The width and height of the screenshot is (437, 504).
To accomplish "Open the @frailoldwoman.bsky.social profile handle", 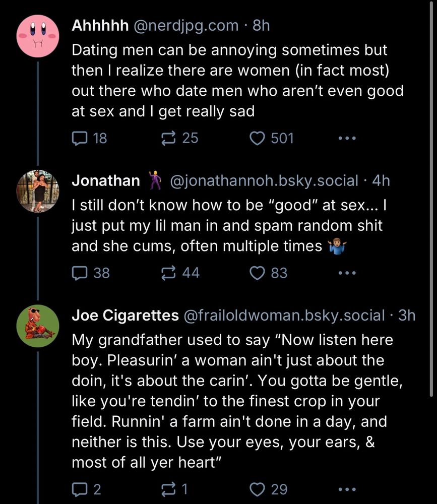I will 284,316.
